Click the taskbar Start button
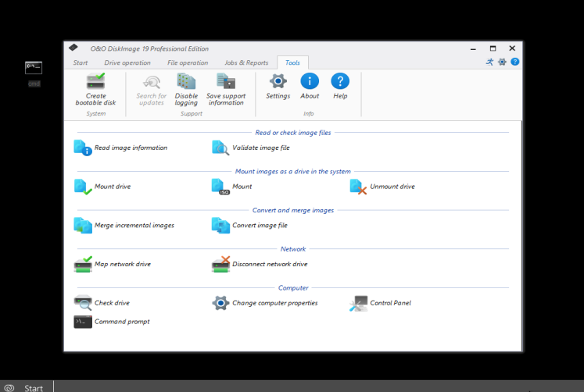Image resolution: width=584 pixels, height=392 pixels. tap(34, 388)
